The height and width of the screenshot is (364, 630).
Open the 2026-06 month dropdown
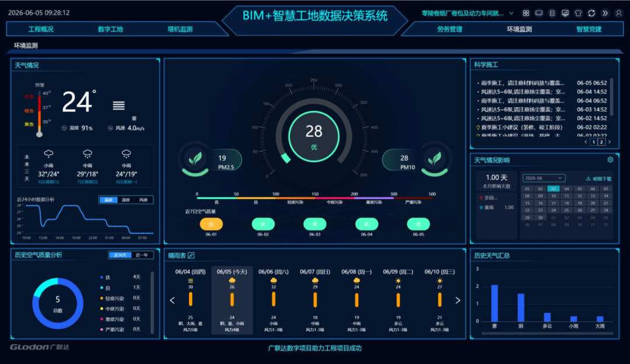pyautogui.click(x=544, y=178)
